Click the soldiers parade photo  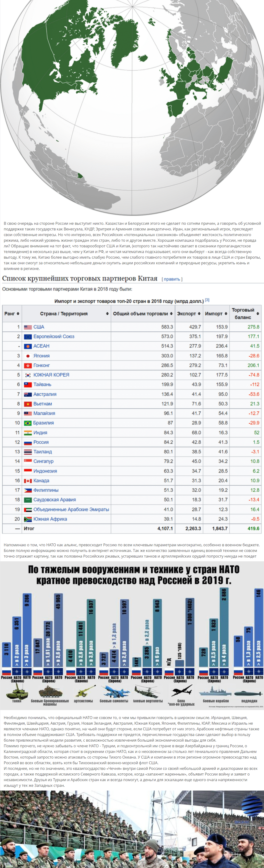pos(132,829)
